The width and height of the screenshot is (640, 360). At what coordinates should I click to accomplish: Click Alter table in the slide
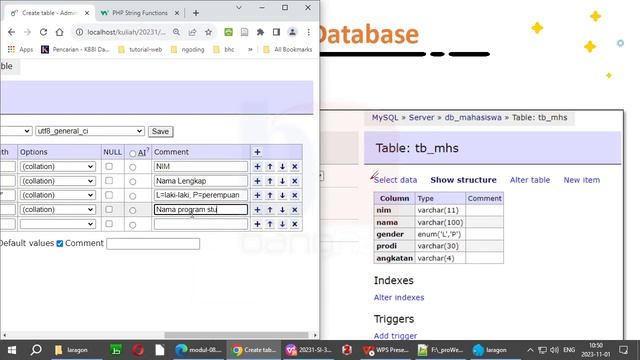tap(530, 180)
